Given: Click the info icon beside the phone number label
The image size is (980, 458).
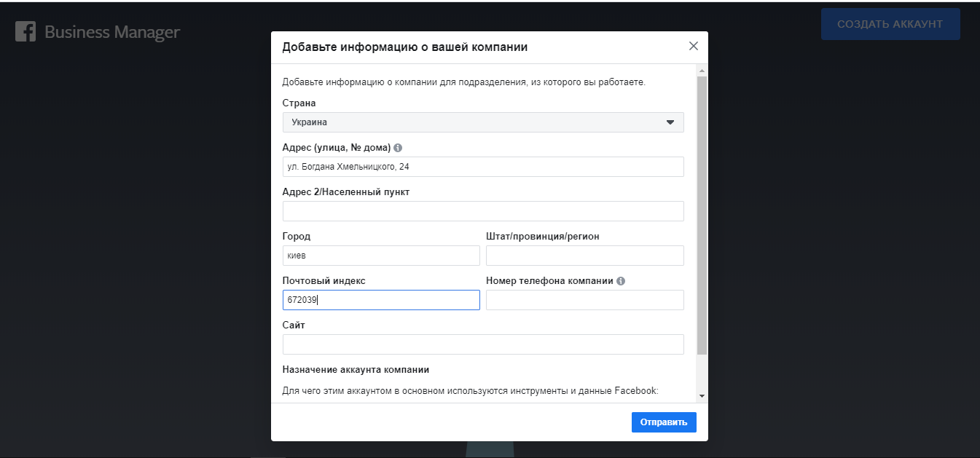Looking at the screenshot, I should 621,281.
